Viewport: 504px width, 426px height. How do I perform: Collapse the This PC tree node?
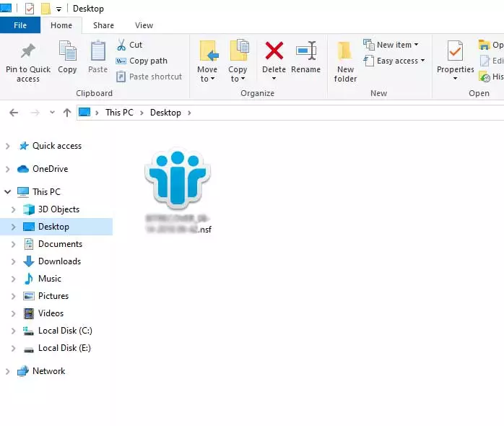point(8,192)
